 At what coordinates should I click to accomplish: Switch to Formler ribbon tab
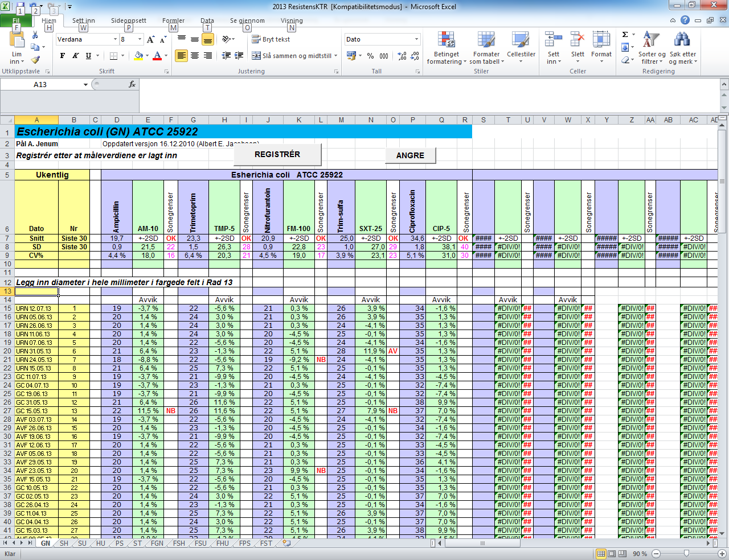point(173,20)
